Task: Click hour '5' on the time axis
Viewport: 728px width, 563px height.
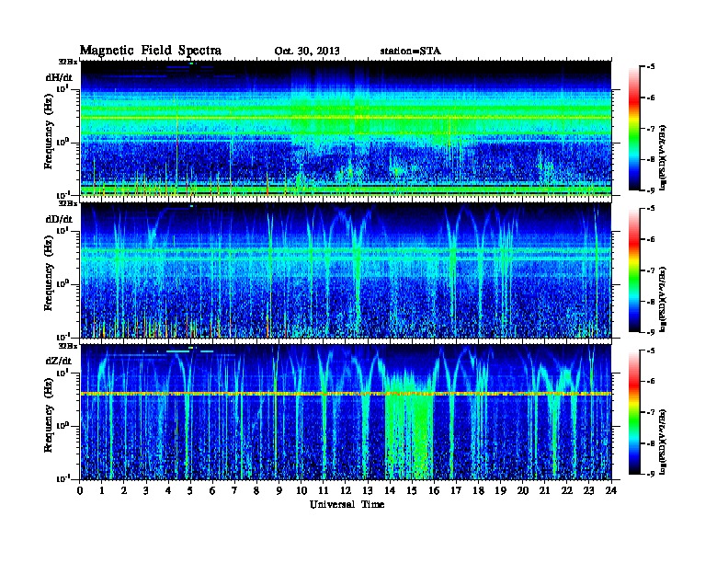Action: [x=190, y=490]
